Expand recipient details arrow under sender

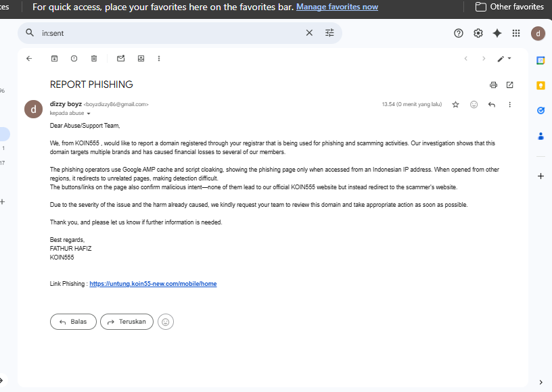[x=89, y=114]
